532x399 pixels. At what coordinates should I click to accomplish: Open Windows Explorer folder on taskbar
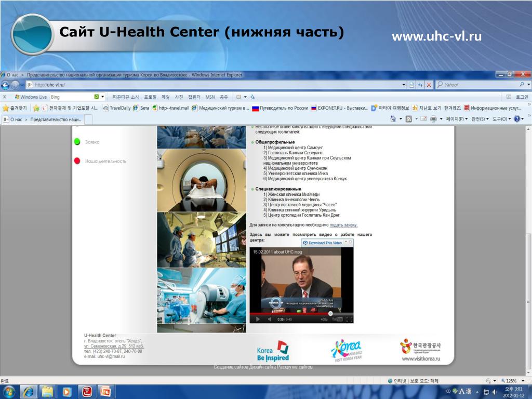(x=47, y=392)
